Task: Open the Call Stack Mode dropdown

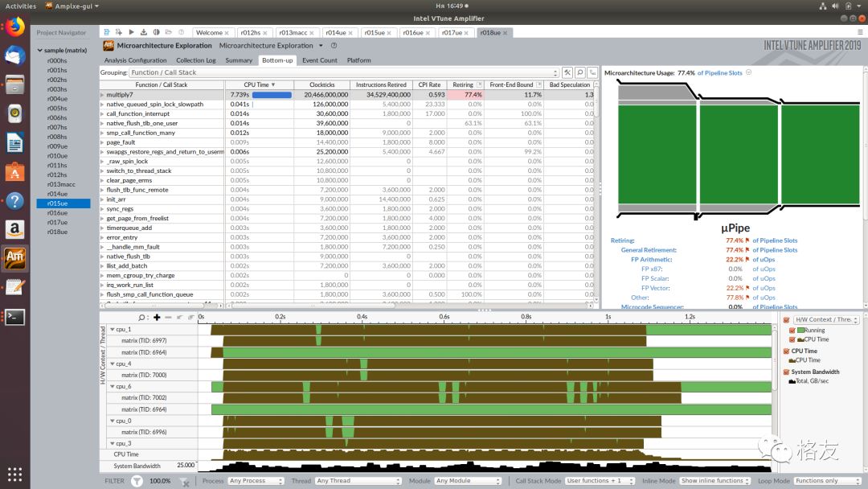Action: click(x=600, y=481)
